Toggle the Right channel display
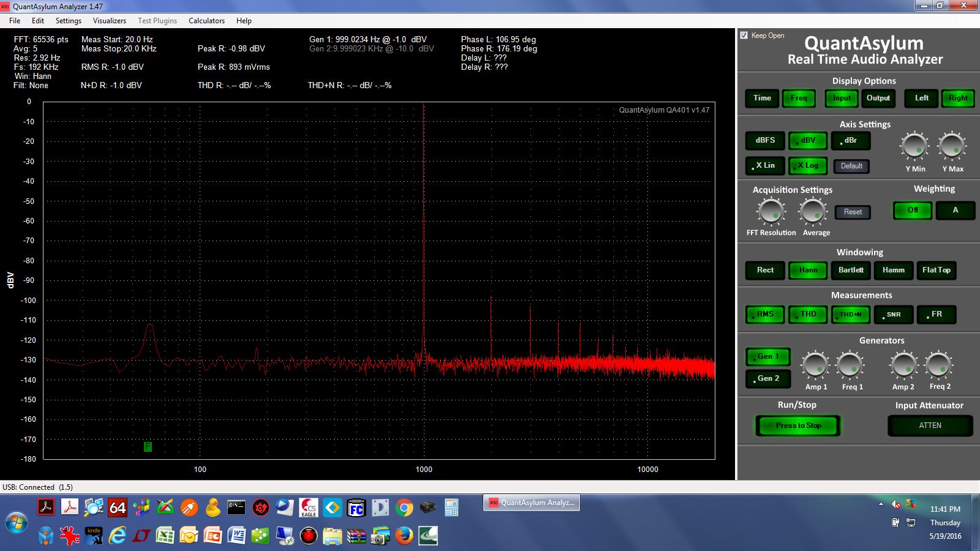980x551 pixels. coord(958,98)
